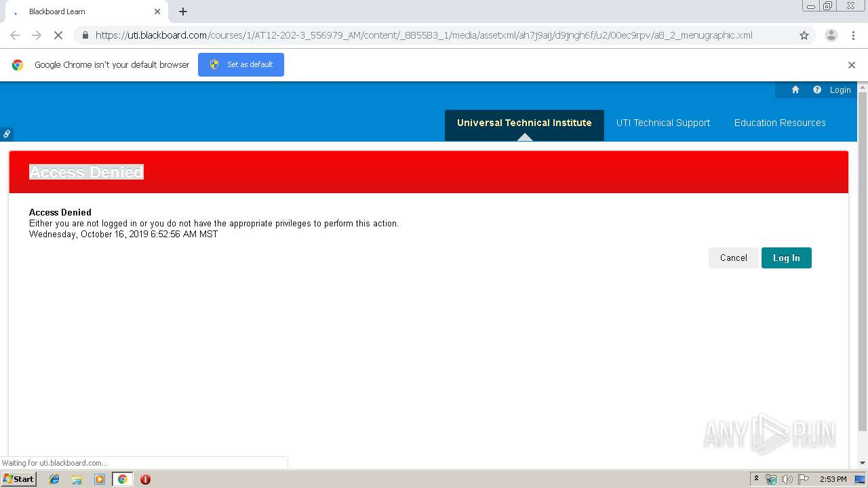Stop loading the page

(x=58, y=35)
